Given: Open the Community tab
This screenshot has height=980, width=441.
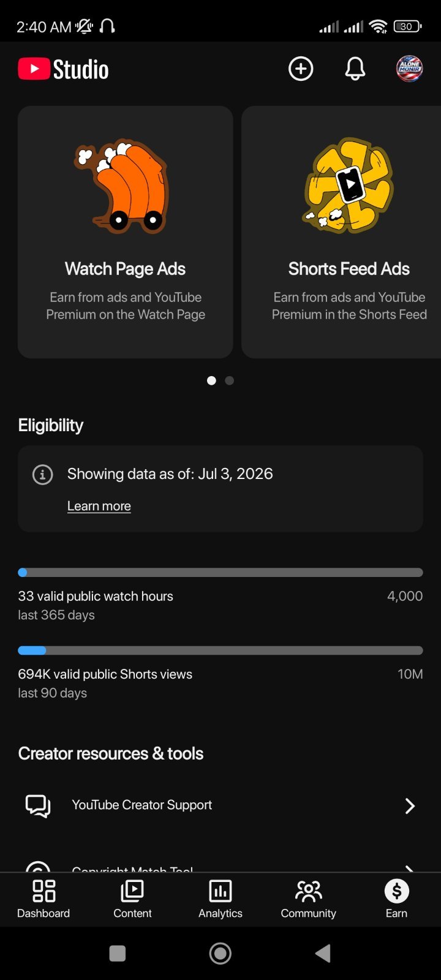Looking at the screenshot, I should pos(309,899).
